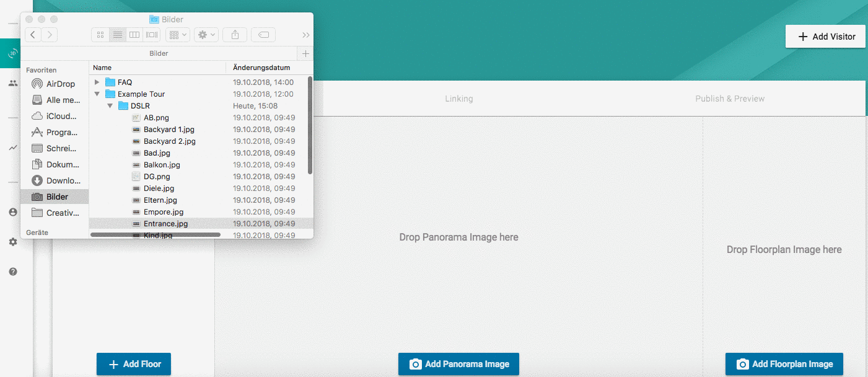Select Bilder in Finder sidebar
The height and width of the screenshot is (377, 868).
[55, 197]
